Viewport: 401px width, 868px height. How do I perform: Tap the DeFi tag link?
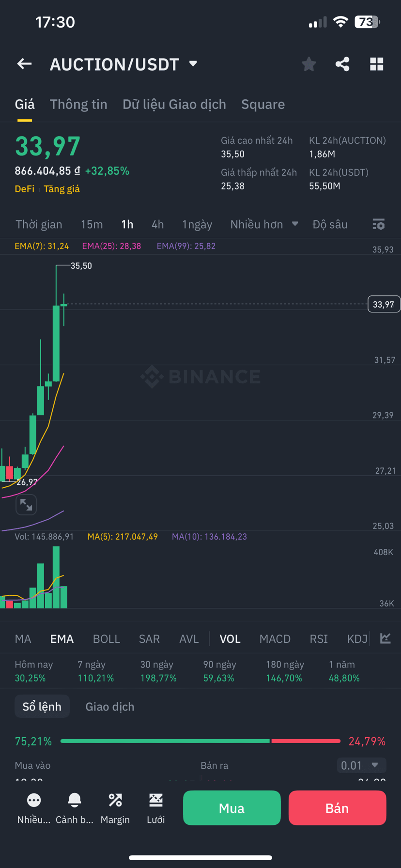point(25,189)
